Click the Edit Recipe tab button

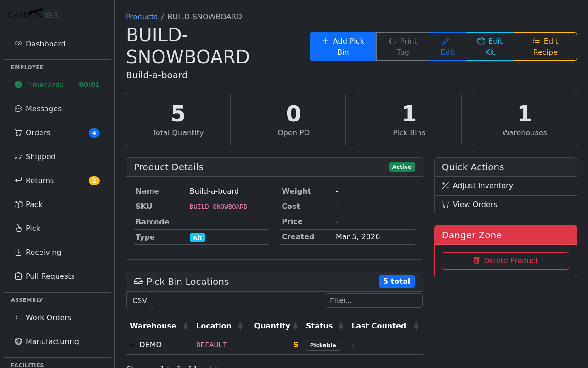click(545, 46)
